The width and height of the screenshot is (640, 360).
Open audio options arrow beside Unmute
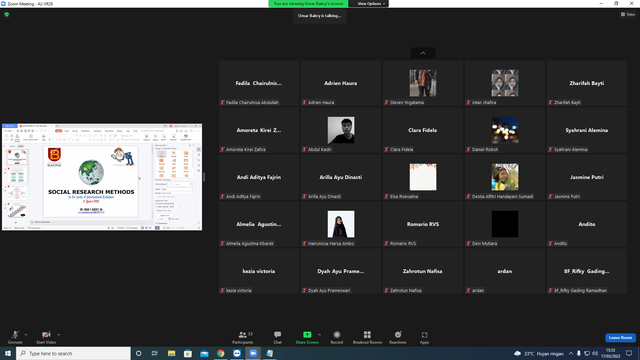pyautogui.click(x=26, y=335)
